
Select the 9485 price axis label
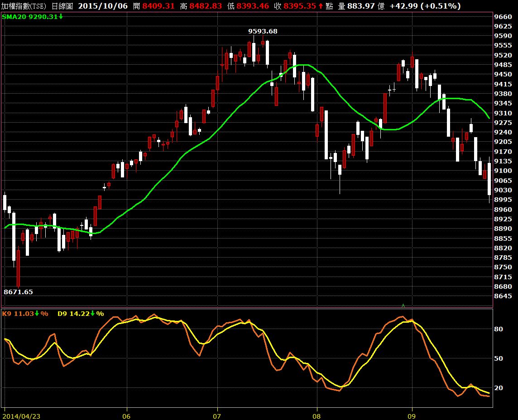point(503,65)
